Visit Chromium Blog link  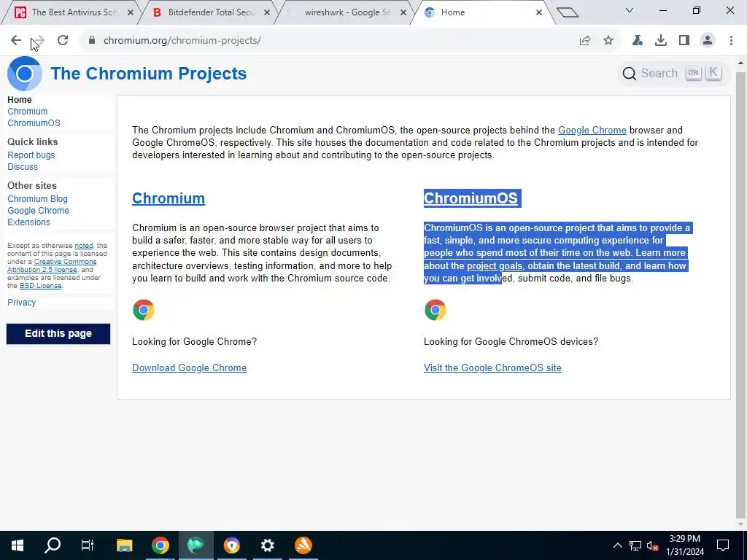[37, 199]
